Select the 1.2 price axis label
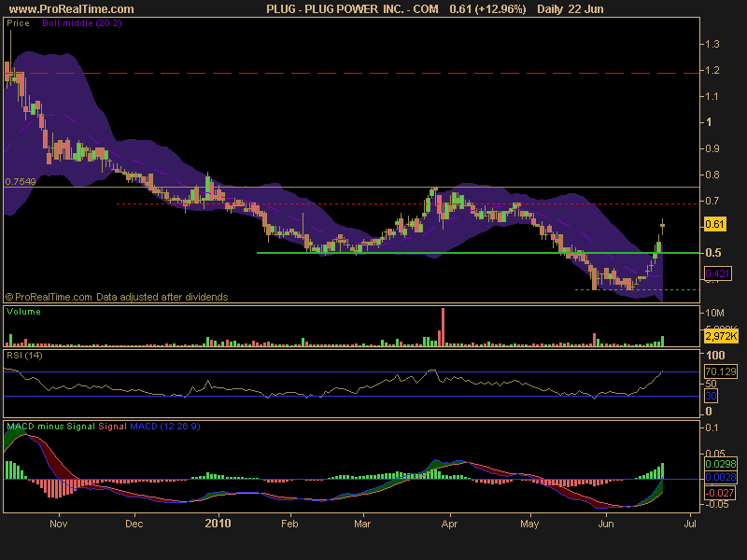 click(712, 70)
